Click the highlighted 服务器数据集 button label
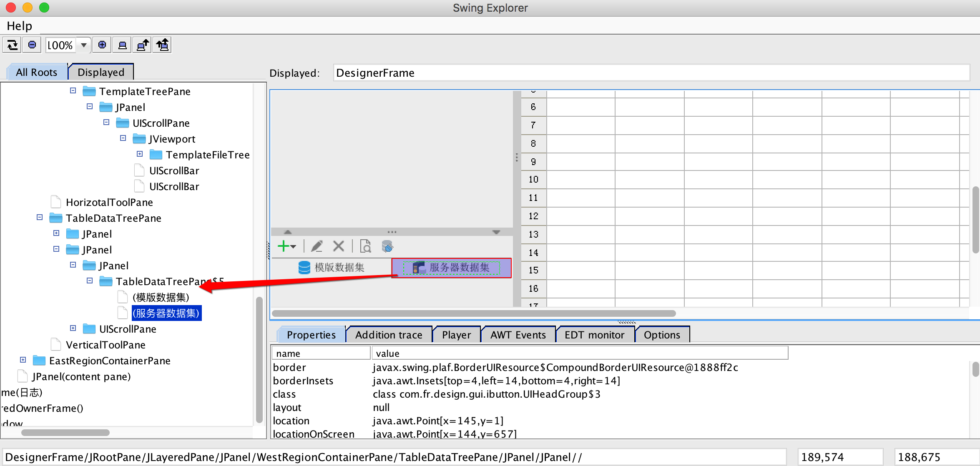 pos(459,268)
